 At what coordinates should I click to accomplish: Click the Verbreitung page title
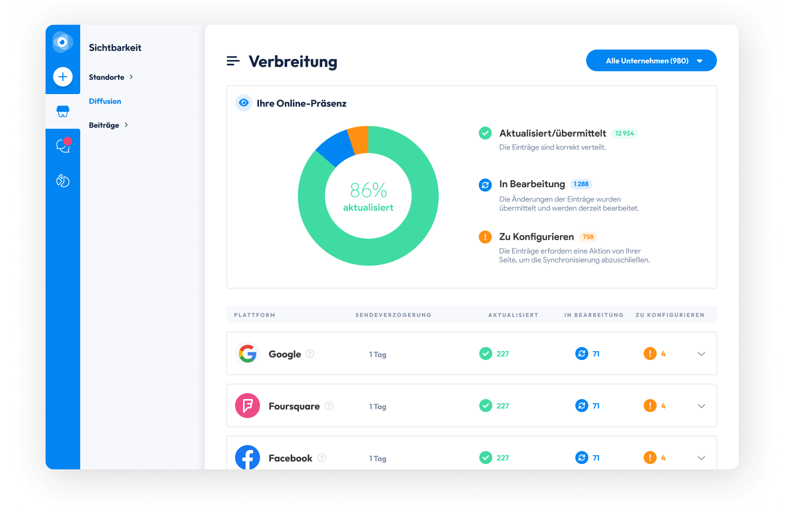click(x=293, y=61)
